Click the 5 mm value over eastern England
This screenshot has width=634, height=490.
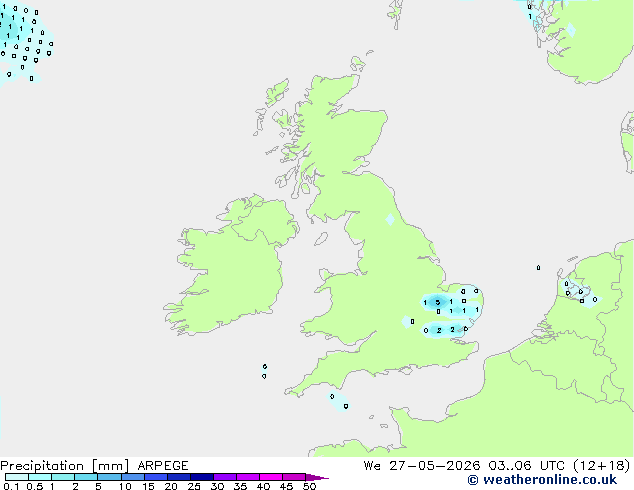(437, 302)
